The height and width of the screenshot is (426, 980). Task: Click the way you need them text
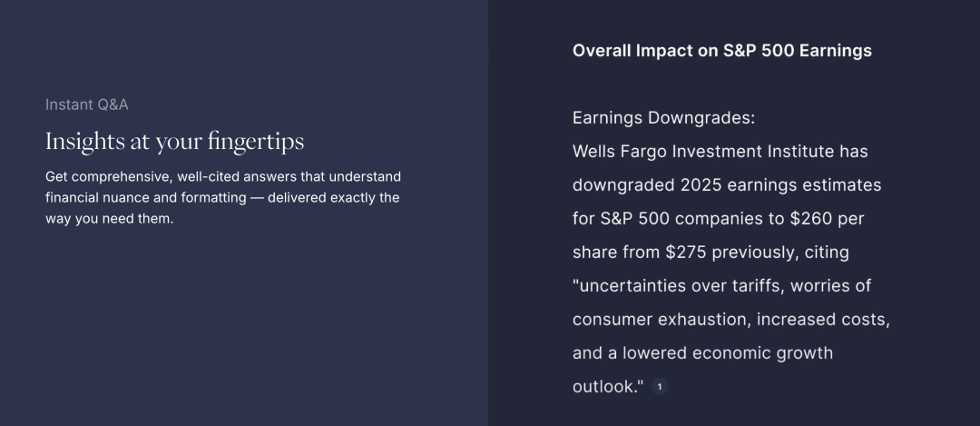click(109, 219)
